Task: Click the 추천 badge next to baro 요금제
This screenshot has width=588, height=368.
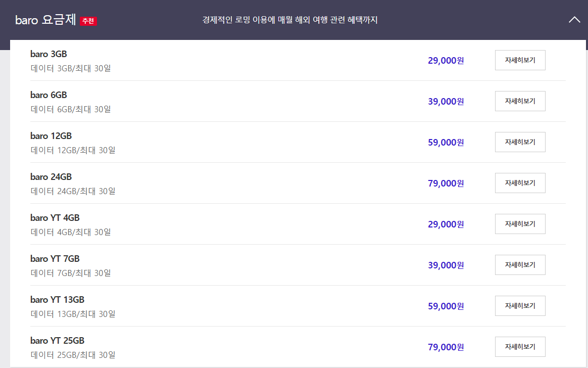Action: (87, 21)
